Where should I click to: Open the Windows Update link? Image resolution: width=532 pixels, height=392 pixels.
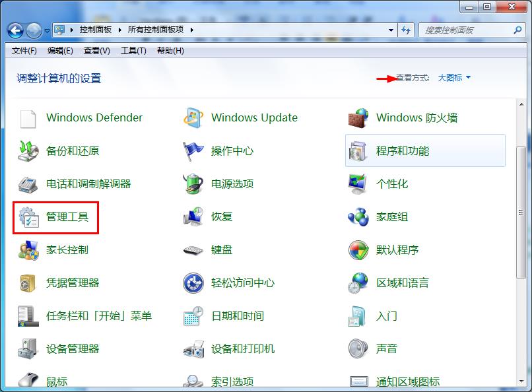(254, 117)
